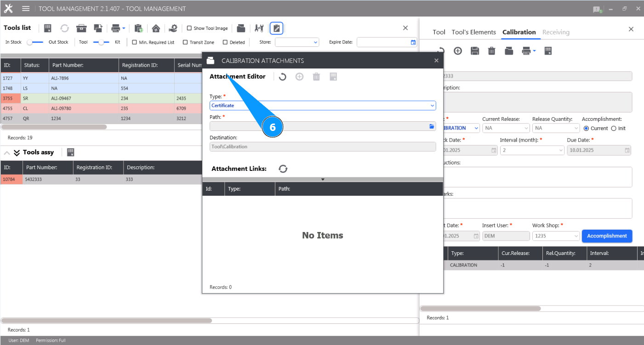Collapse the Tools assy section
The height and width of the screenshot is (345, 644).
point(6,152)
